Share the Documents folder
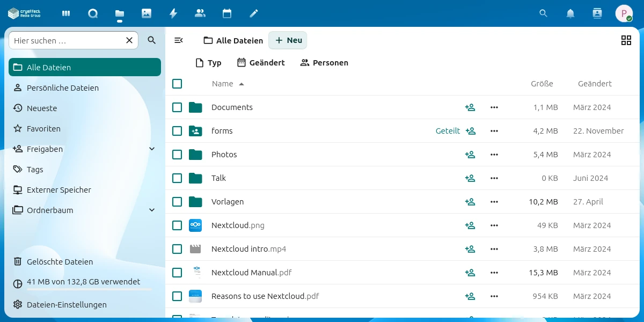 point(470,107)
